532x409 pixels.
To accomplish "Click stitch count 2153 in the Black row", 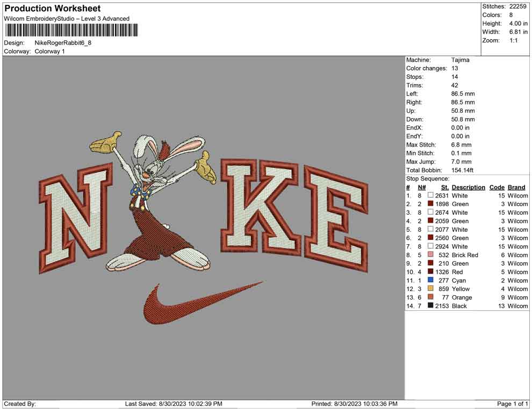I will (442, 305).
